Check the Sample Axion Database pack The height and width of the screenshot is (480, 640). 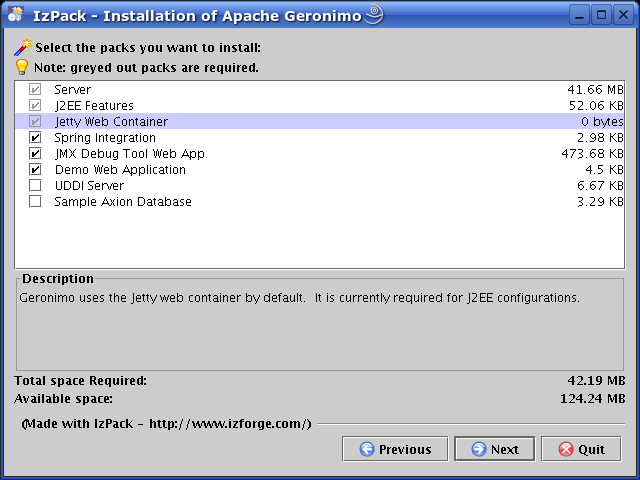(35, 202)
